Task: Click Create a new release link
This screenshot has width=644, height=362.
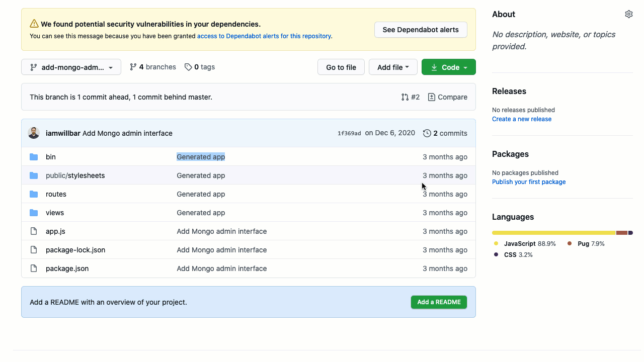Action: click(x=522, y=119)
